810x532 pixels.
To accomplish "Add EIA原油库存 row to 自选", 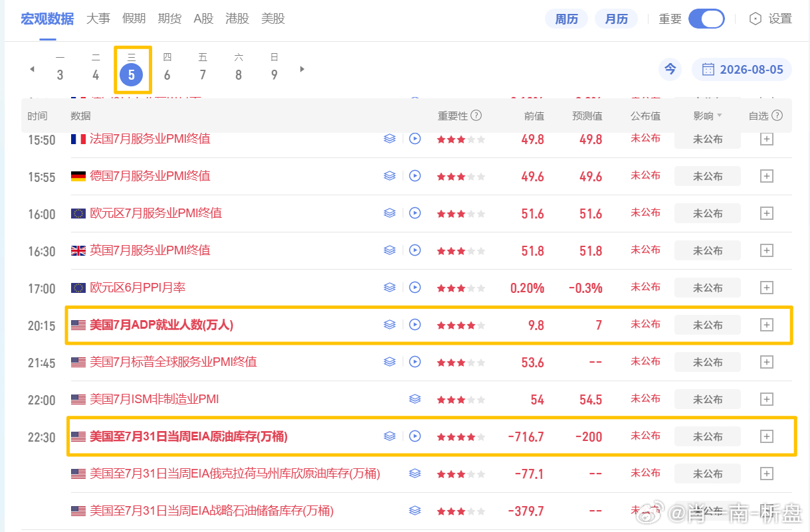I will (767, 436).
